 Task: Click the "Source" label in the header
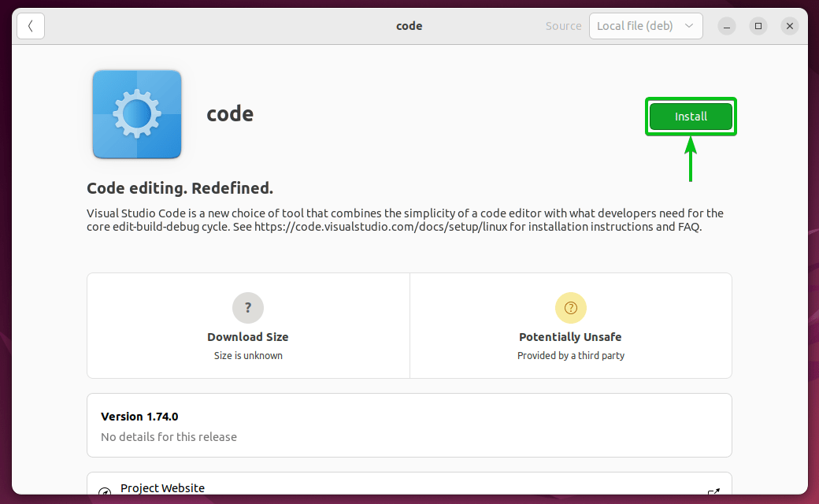(x=563, y=26)
